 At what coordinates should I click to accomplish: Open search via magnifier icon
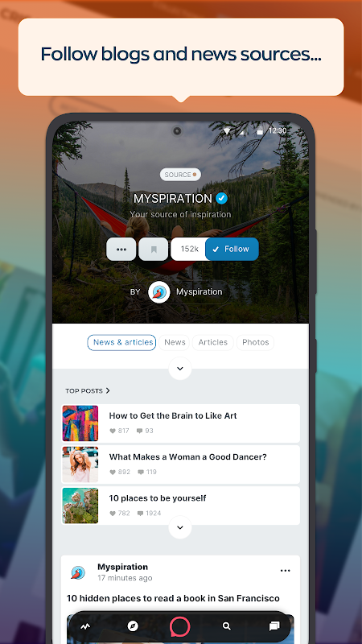227,626
